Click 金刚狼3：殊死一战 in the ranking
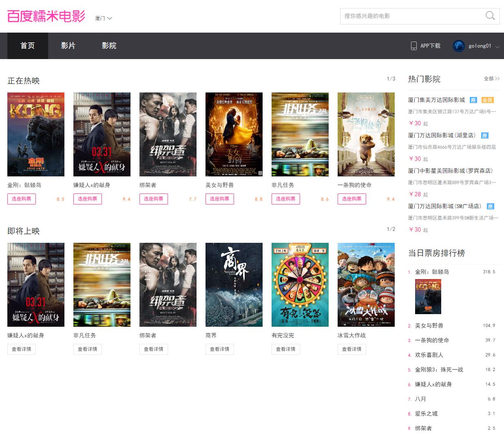The height and width of the screenshot is (440, 504). pyautogui.click(x=439, y=370)
